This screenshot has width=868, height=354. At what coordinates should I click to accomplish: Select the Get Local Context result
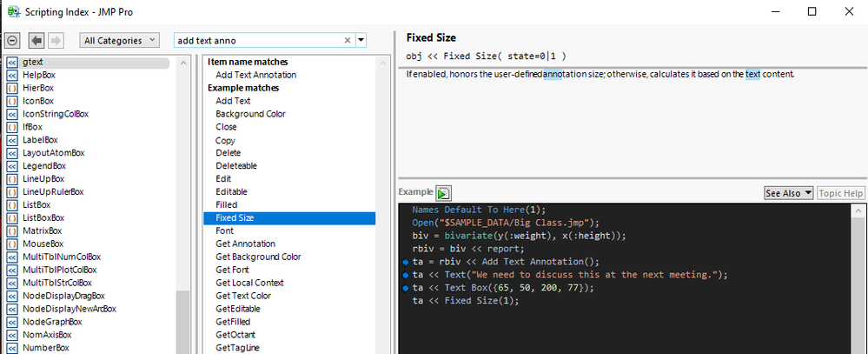tap(249, 283)
